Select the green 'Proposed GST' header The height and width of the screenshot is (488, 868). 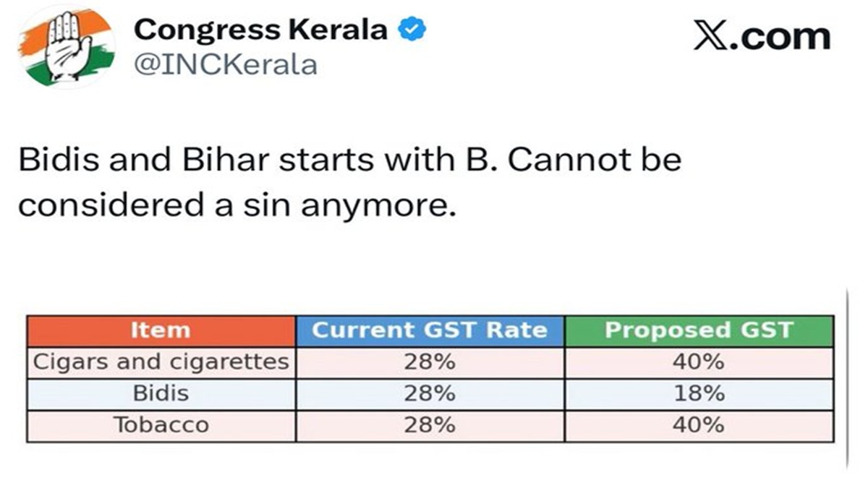tap(699, 330)
